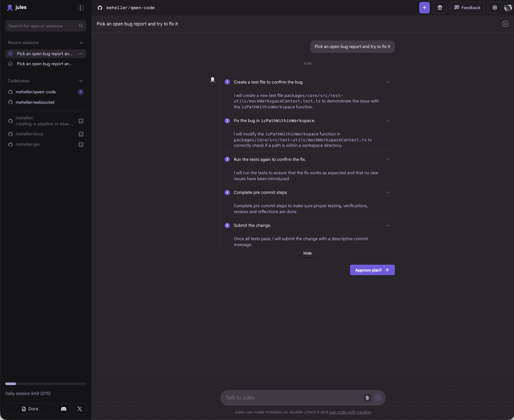Collapse the Recent sessions section
The image size is (514, 420).
(x=81, y=43)
